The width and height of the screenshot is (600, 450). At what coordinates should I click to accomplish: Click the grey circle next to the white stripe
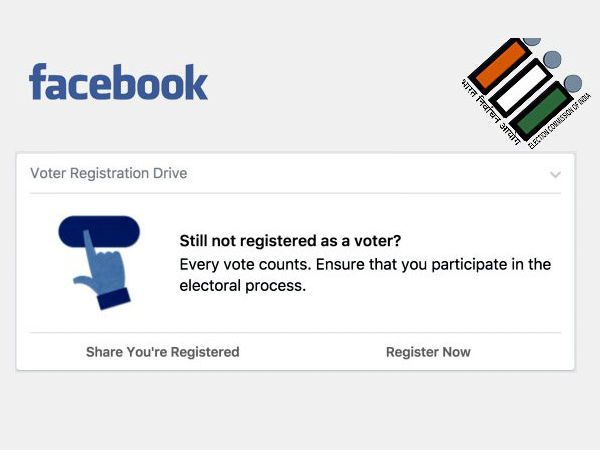point(553,60)
